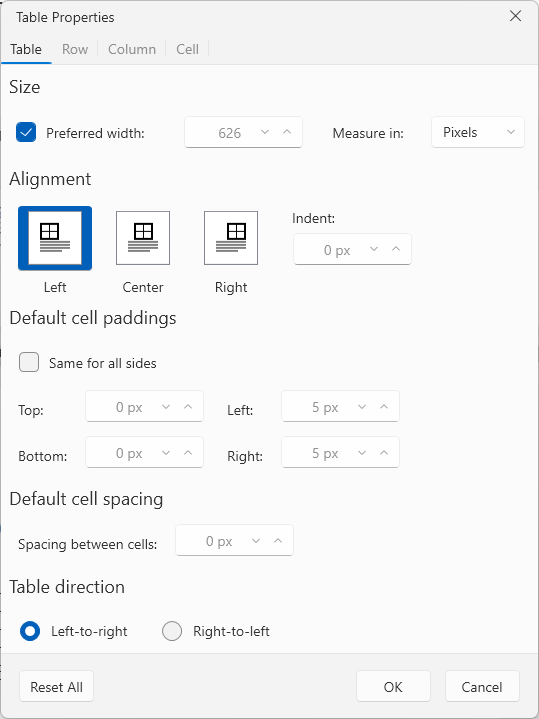Confirm with the OK button
Viewport: 539px width, 719px height.
[393, 686]
